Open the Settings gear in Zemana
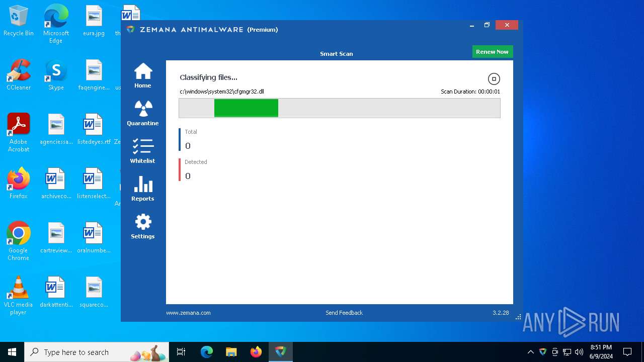This screenshot has width=644, height=362. tap(143, 227)
